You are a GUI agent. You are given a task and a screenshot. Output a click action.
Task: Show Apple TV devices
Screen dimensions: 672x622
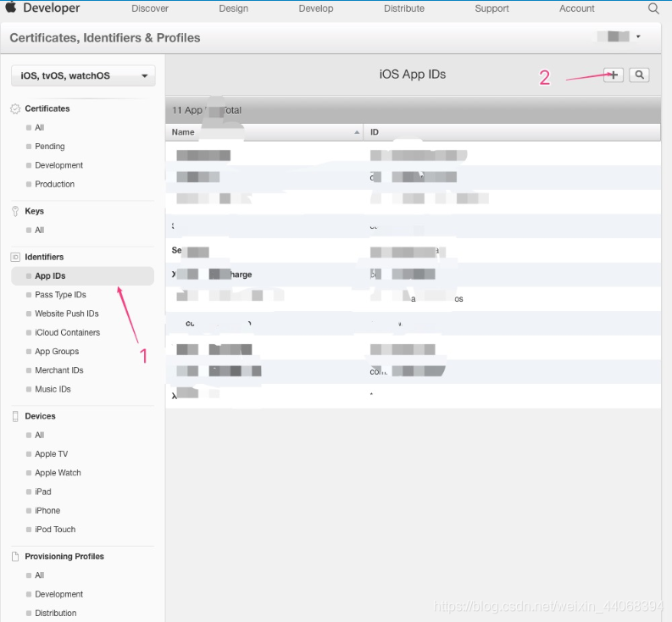pos(52,454)
